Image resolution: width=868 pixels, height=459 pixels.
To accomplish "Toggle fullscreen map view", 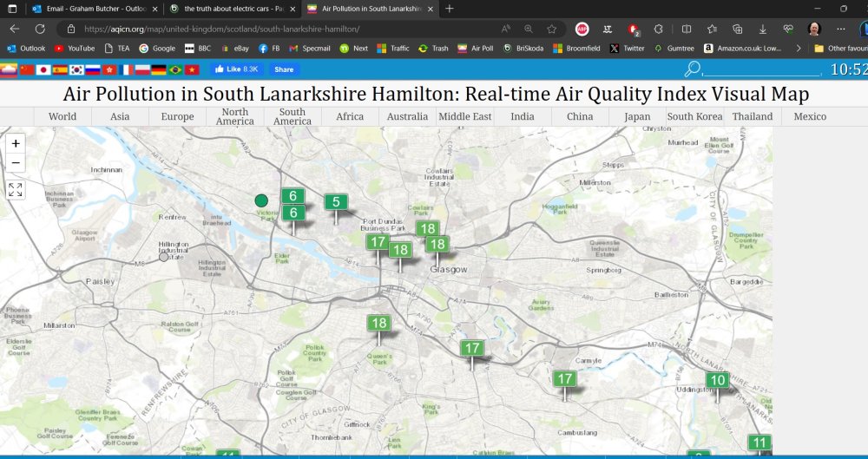I will [x=16, y=190].
